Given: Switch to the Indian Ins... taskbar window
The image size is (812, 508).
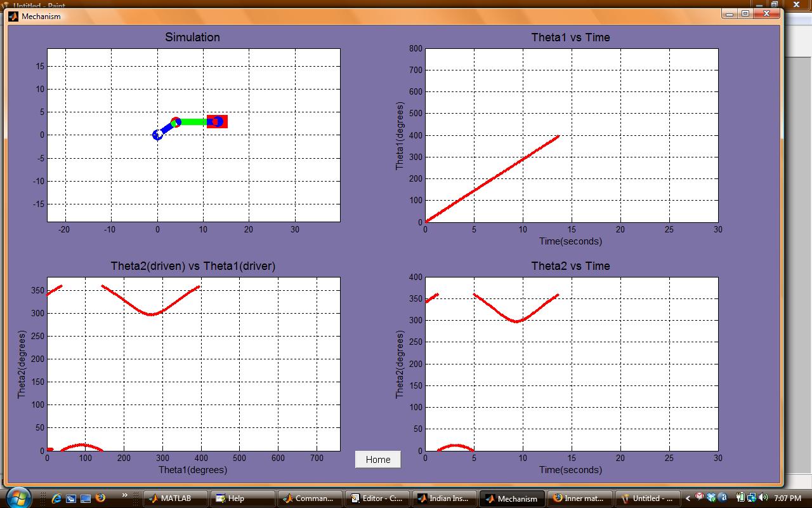Looking at the screenshot, I should tap(445, 498).
